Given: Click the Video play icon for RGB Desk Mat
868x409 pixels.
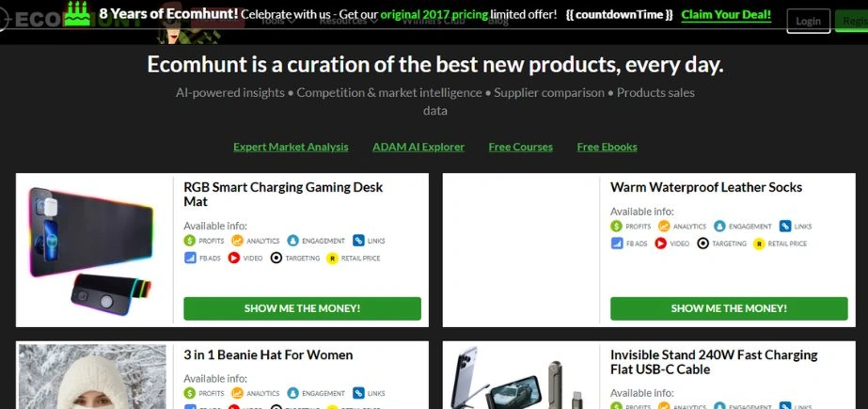Looking at the screenshot, I should click(x=233, y=258).
